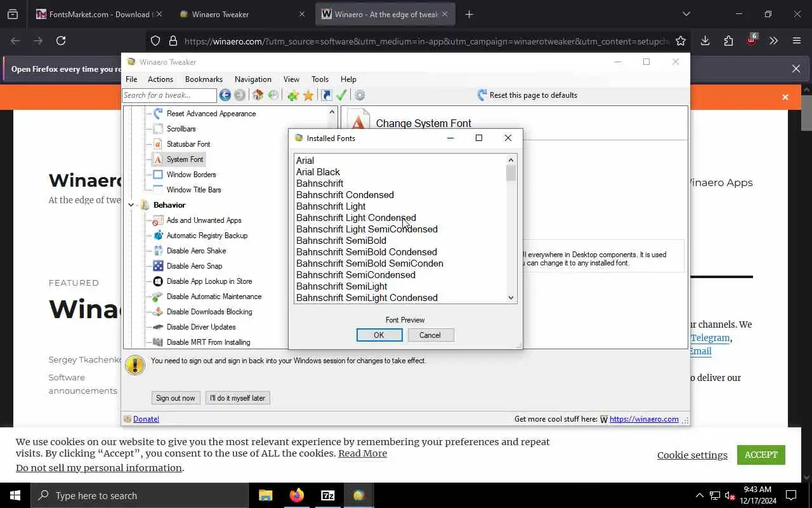This screenshot has width=812, height=508.
Task: Select Arial in the font list
Action: coord(305,161)
